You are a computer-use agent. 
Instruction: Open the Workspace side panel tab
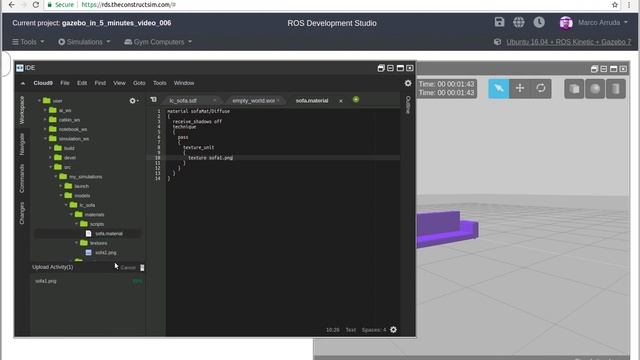click(22, 110)
